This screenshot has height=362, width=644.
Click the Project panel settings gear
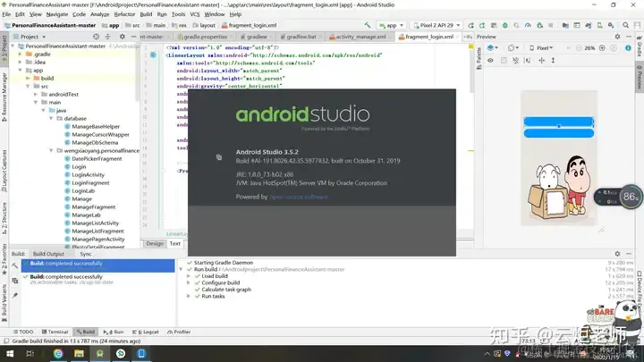(x=122, y=37)
